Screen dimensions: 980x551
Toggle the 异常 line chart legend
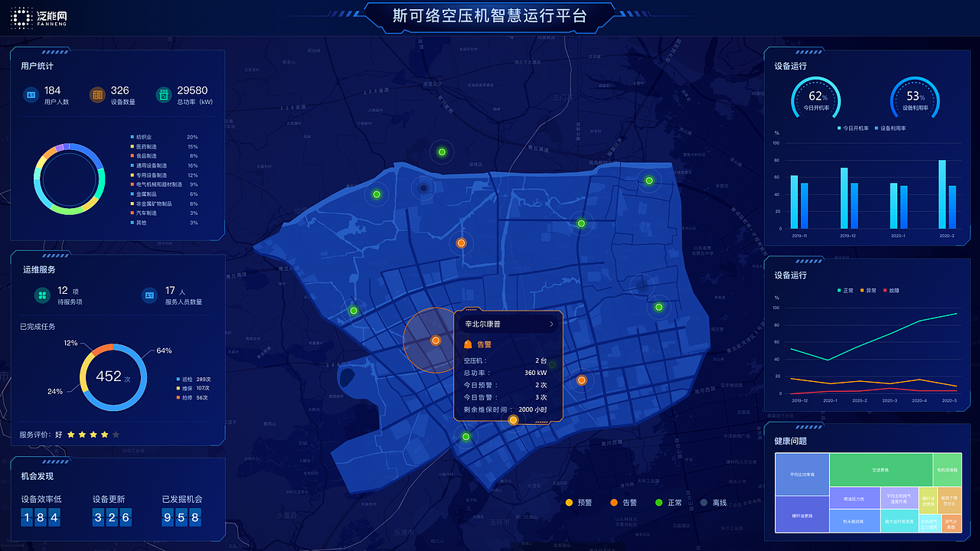point(868,290)
